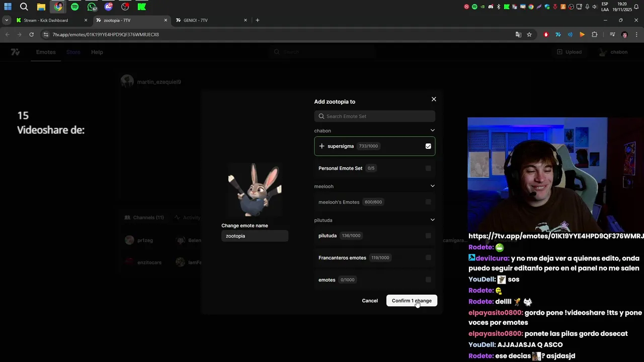
Task: Click the zootopia bunny emote preview
Action: click(255, 190)
